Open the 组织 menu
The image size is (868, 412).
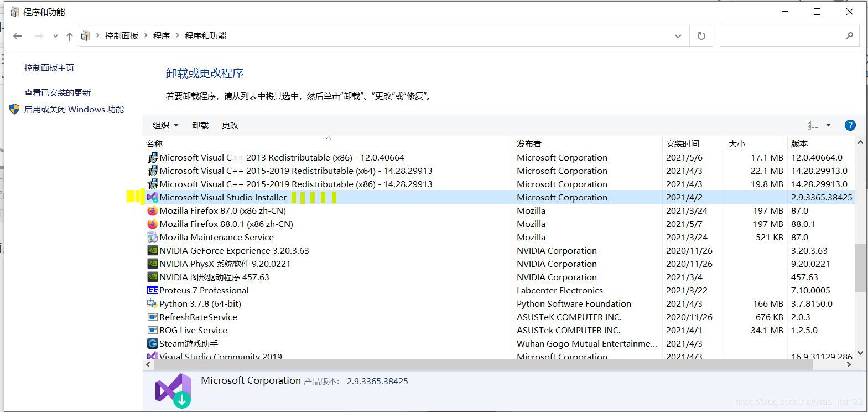point(165,126)
